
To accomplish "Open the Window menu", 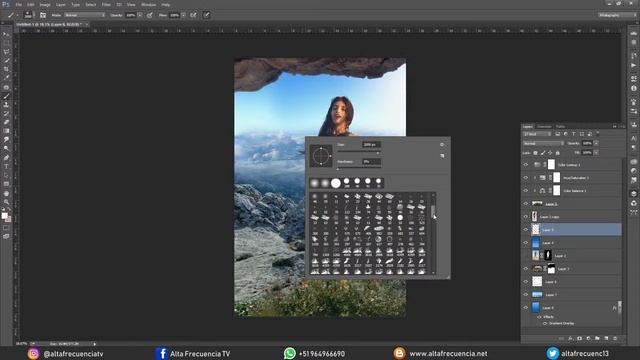I will coord(148,4).
